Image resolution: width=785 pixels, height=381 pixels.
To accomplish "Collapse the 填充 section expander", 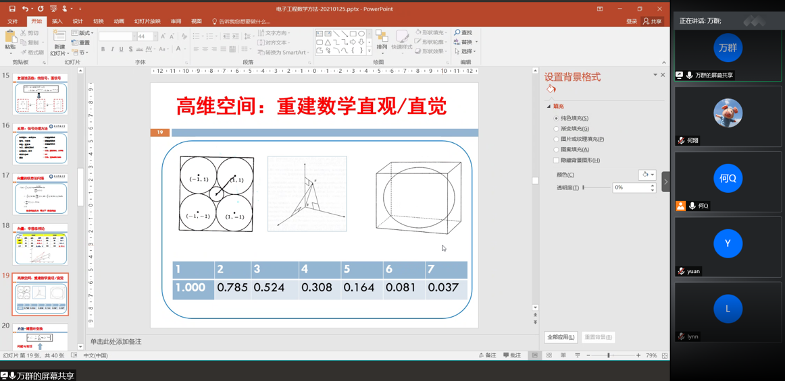I will (x=549, y=106).
